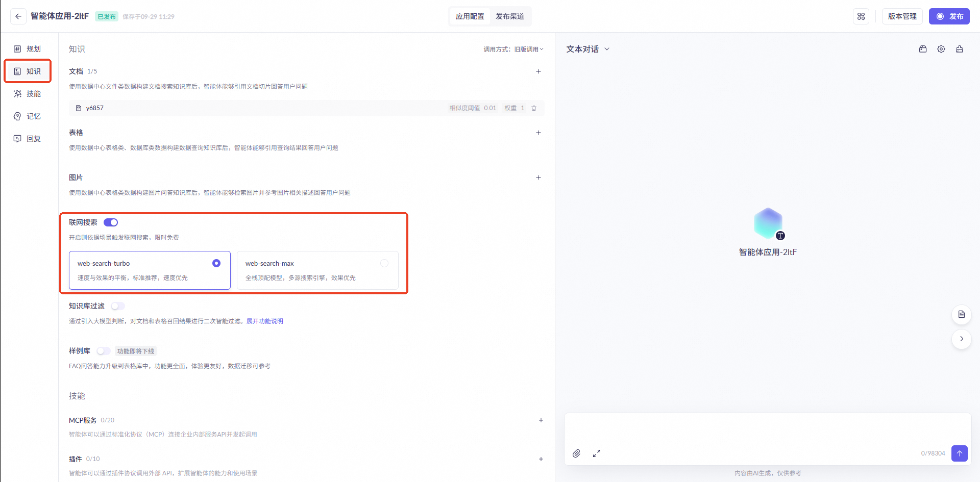The width and height of the screenshot is (980, 482).
Task: Enable the 知识库过滤 switch
Action: [x=118, y=306]
